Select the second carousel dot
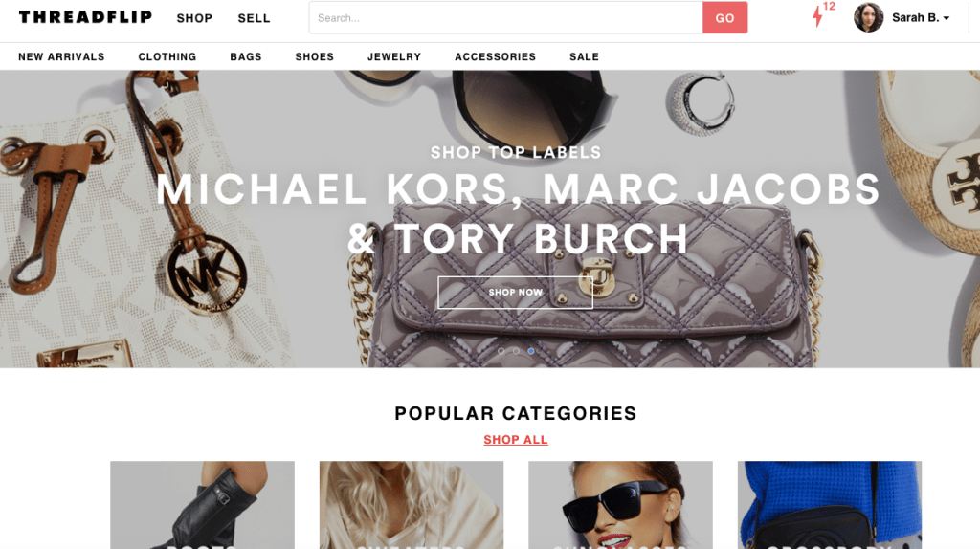 pyautogui.click(x=516, y=351)
